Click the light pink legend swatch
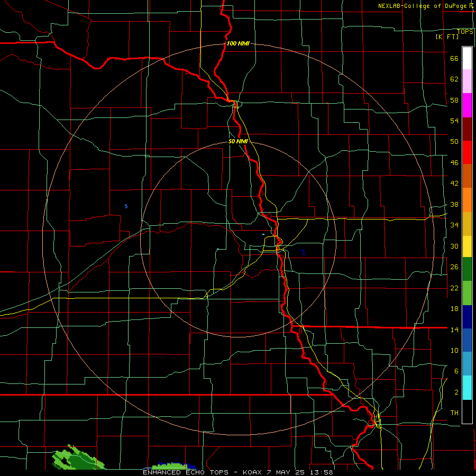Screen dimensions: 476x476 pyautogui.click(x=467, y=81)
